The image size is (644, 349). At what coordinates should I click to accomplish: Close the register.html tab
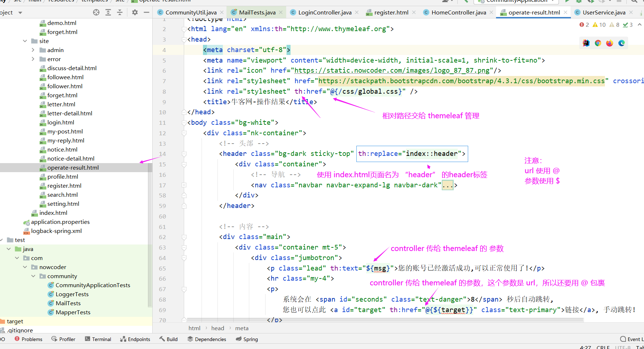[414, 12]
